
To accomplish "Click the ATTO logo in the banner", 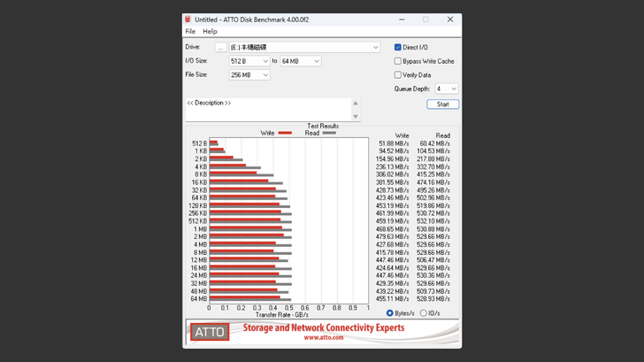I will [210, 333].
